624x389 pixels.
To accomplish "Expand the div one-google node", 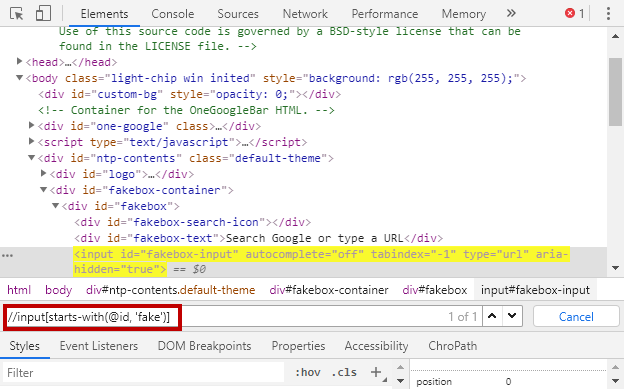I will (x=31, y=125).
